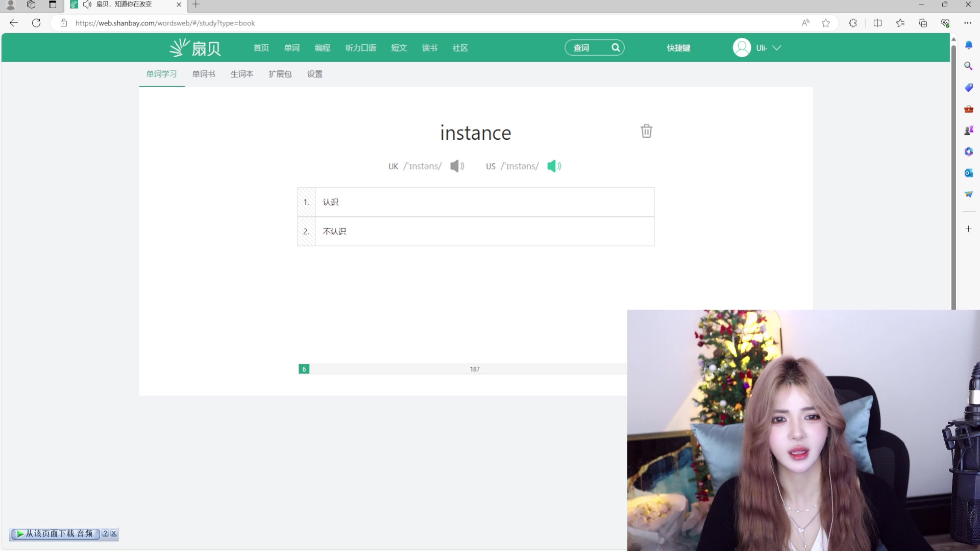Add a new sidebar app
980x551 pixels.
point(969,229)
